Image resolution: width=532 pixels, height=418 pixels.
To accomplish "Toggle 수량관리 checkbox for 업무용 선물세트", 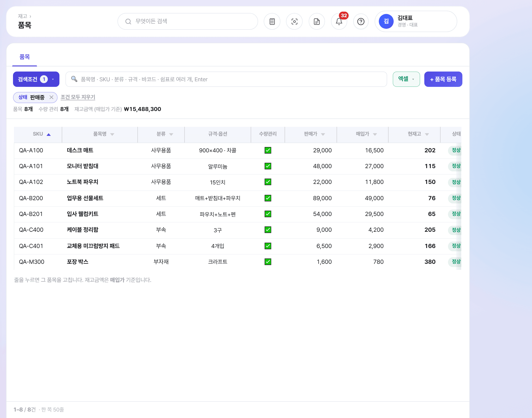I will (x=268, y=198).
